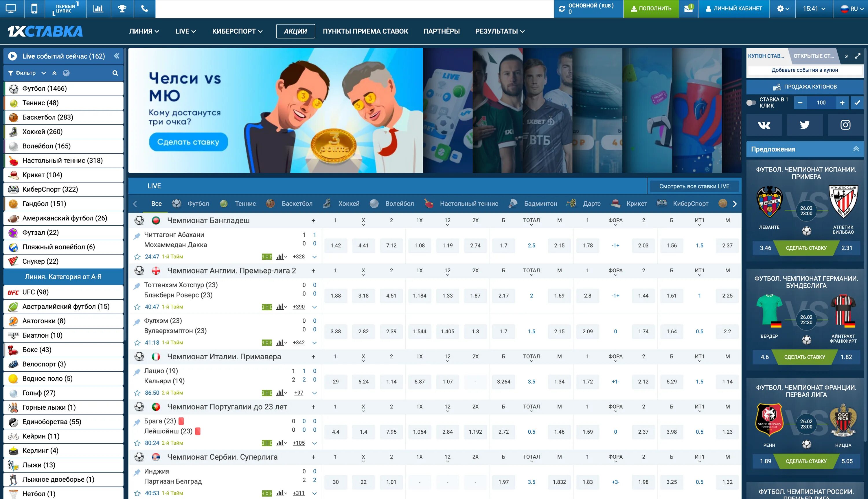Expand markets for Фулхэм match
This screenshot has height=499, width=868.
(x=314, y=343)
